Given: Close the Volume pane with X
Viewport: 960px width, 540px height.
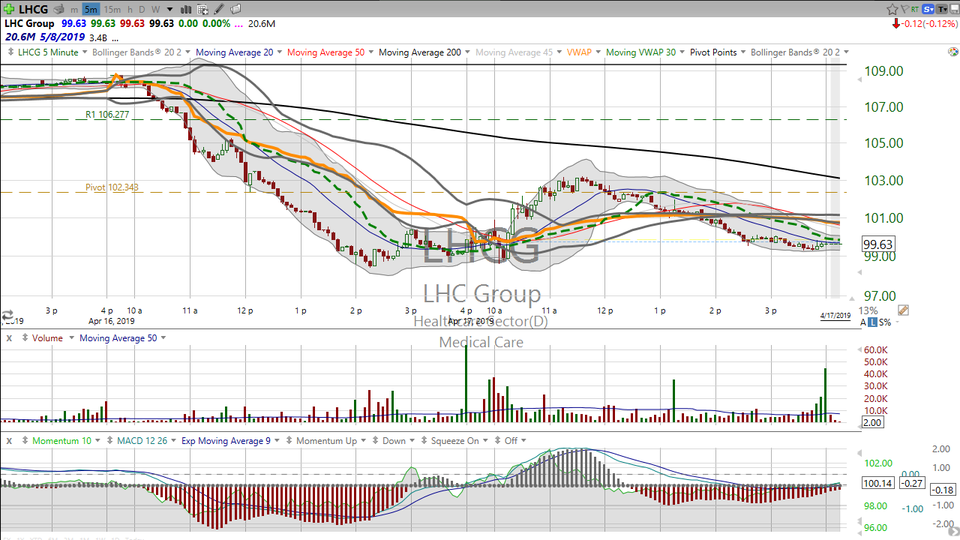Looking at the screenshot, I should coord(9,338).
